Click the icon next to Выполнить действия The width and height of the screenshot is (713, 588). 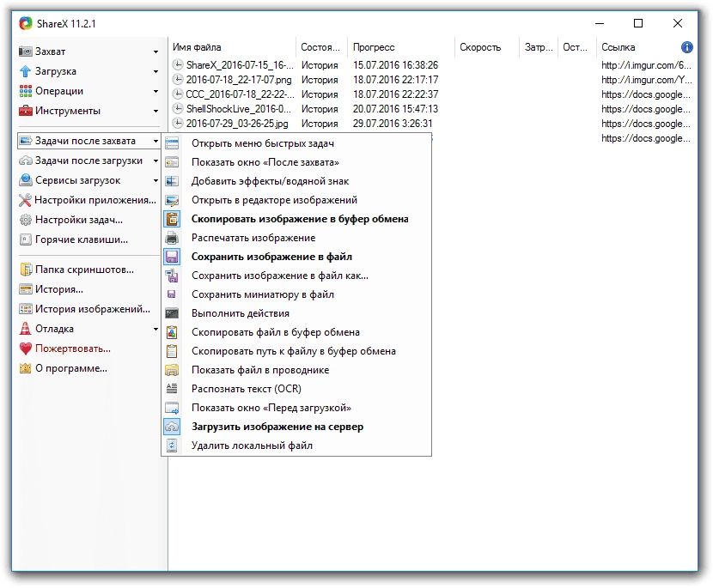[172, 313]
